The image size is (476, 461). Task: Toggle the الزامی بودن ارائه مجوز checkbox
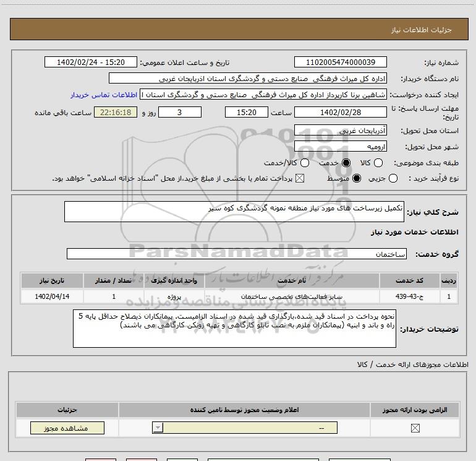(415, 428)
